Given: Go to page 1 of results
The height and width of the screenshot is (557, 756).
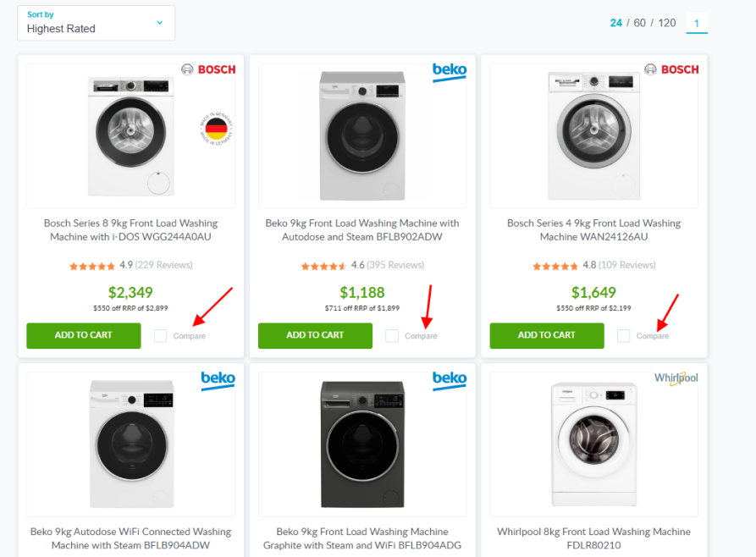Looking at the screenshot, I should [x=697, y=23].
